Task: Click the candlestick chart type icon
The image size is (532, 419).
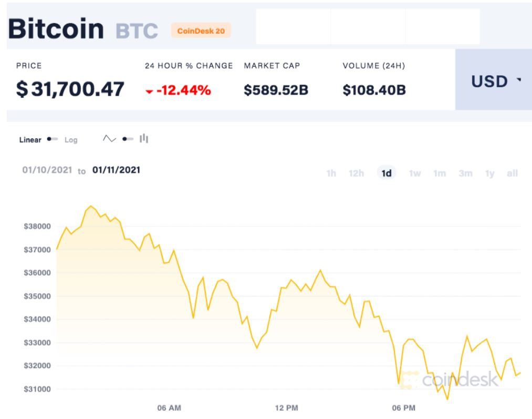Action: click(144, 139)
